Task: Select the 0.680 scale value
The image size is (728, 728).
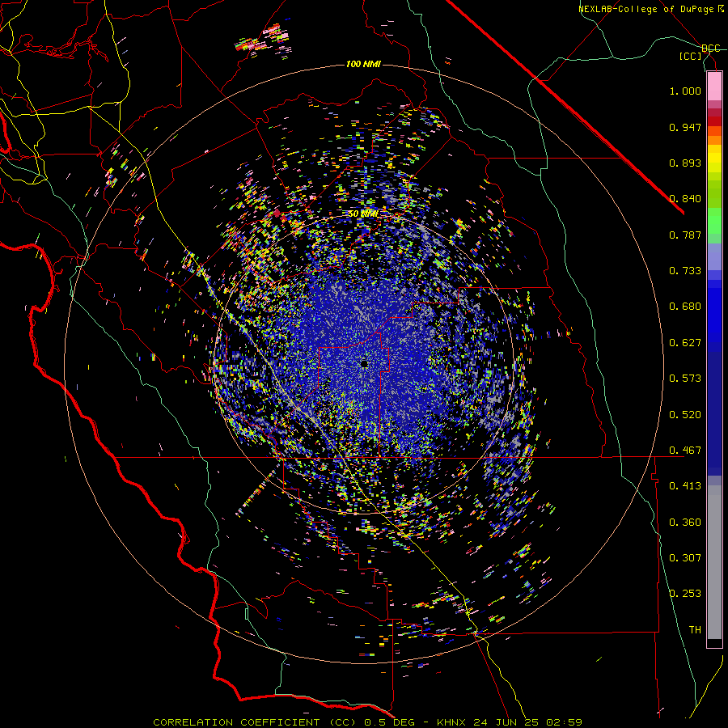Action: pyautogui.click(x=685, y=307)
